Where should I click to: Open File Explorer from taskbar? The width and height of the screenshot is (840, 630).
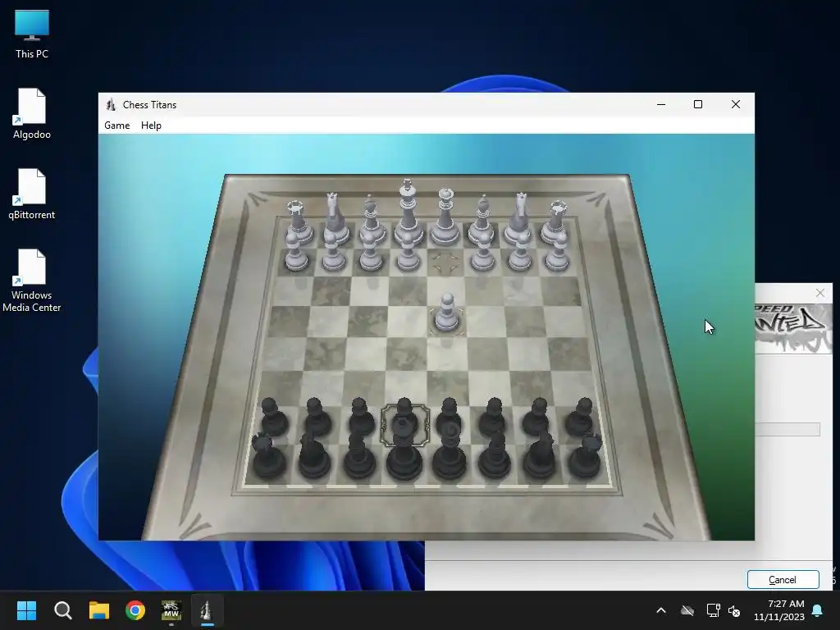[x=99, y=610]
